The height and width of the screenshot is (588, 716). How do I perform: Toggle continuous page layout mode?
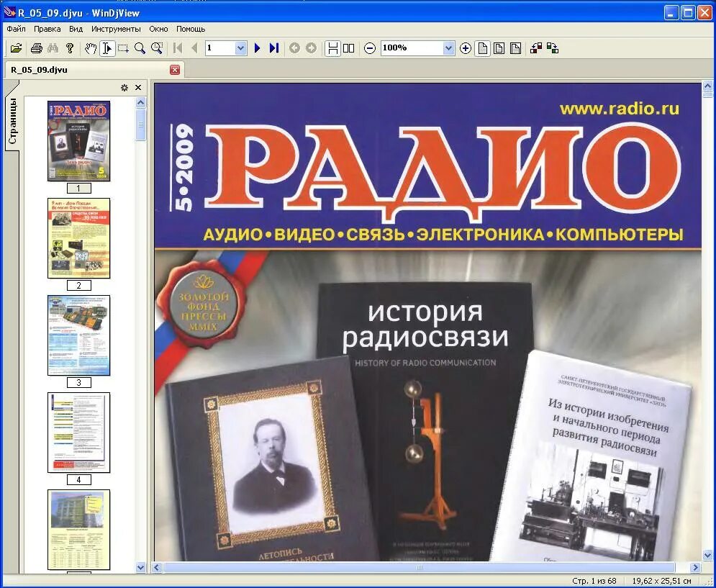[x=332, y=48]
